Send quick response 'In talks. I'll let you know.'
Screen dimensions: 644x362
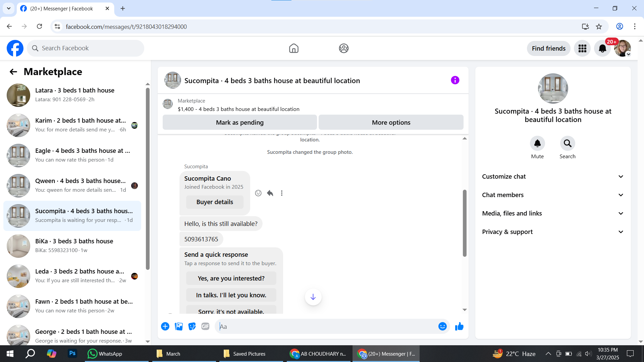point(231,295)
